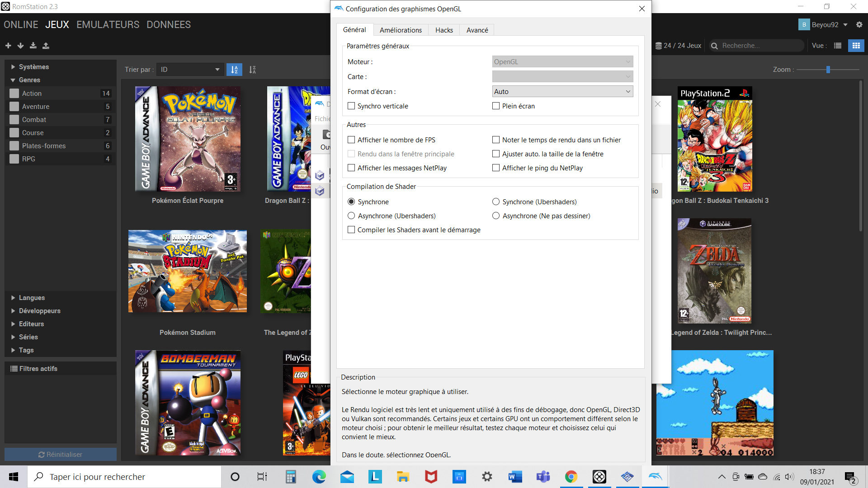Viewport: 868px width, 488px height.
Task: Go to ONLINE section
Action: [x=21, y=24]
